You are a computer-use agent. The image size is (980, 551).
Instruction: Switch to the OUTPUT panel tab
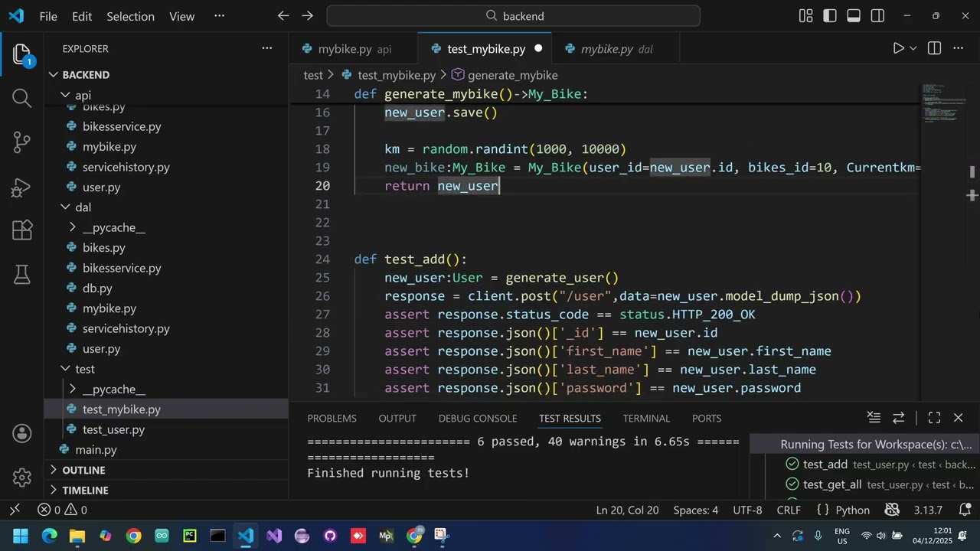point(397,418)
